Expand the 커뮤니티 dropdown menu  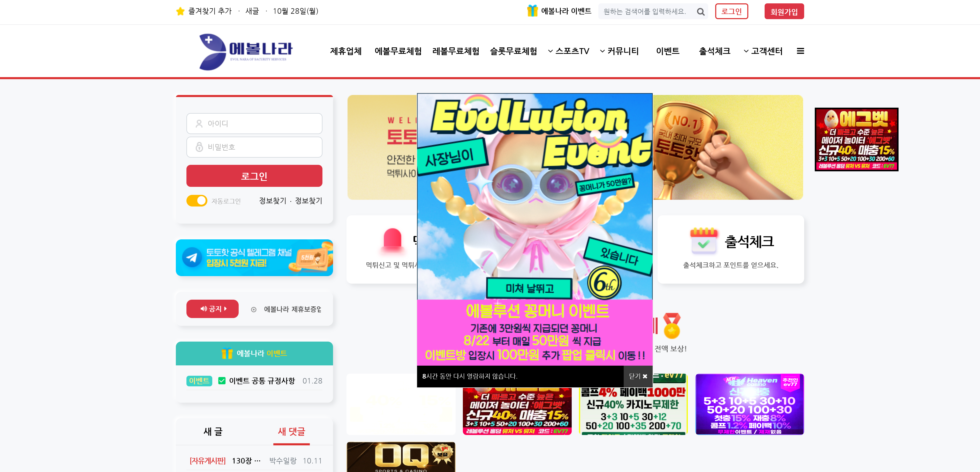tap(619, 51)
